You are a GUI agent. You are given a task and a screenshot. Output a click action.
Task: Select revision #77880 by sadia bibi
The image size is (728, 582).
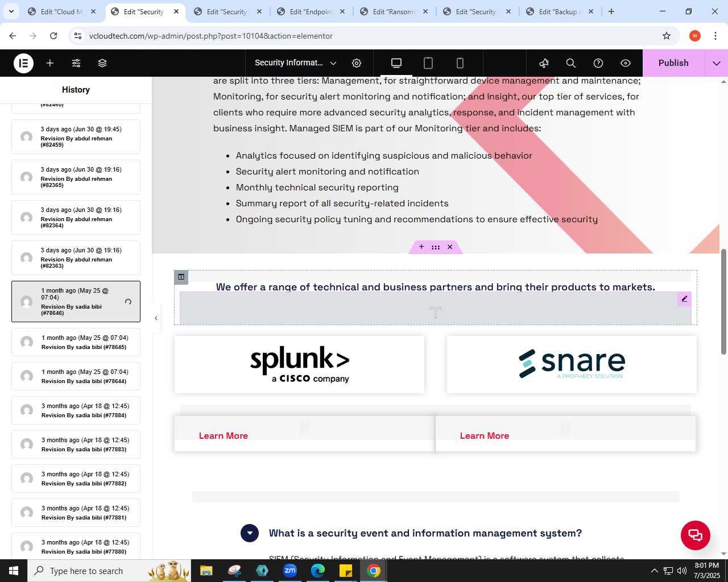click(x=76, y=546)
